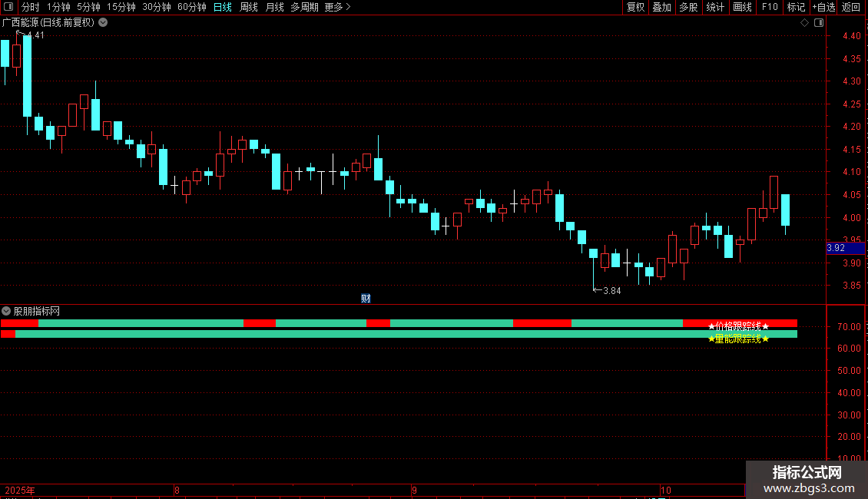868x499 pixels.
Task: Select the 15分钟 period
Action: coord(121,7)
